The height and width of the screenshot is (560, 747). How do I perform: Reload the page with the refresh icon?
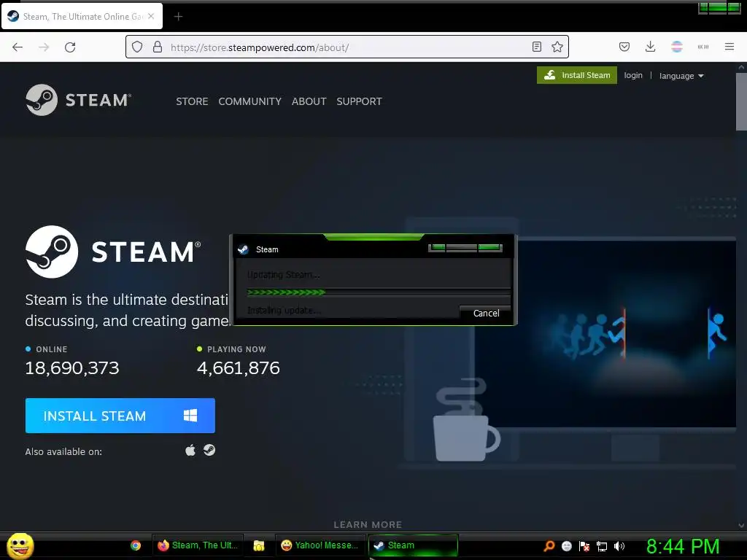point(70,47)
